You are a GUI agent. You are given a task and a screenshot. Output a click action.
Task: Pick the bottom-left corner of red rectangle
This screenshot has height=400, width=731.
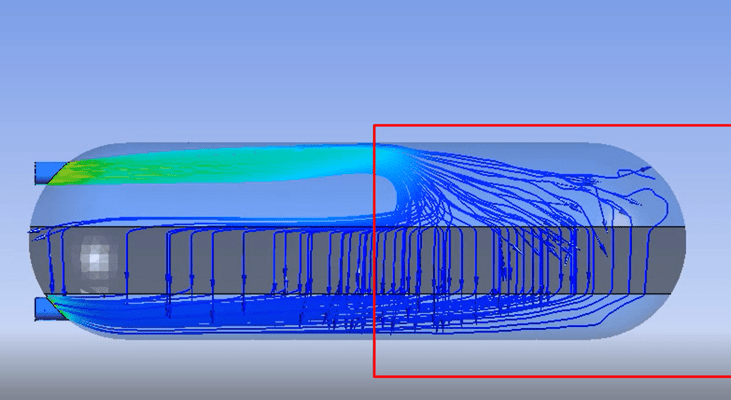pos(375,376)
